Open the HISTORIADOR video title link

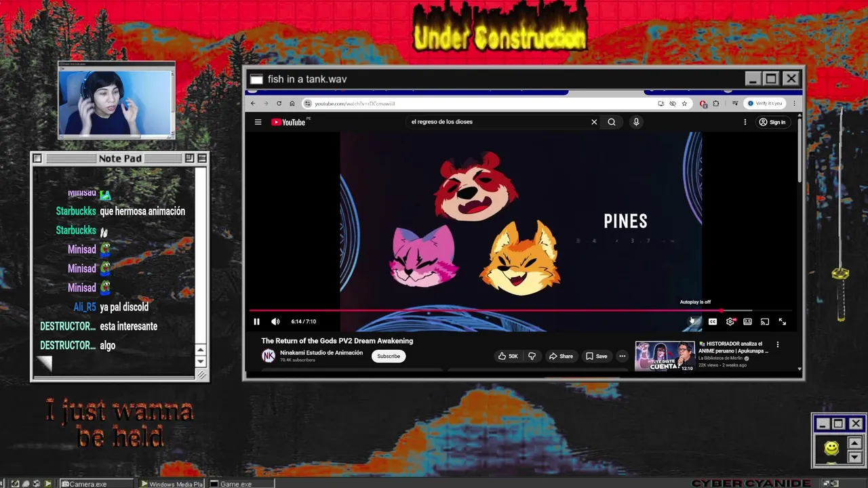click(734, 347)
